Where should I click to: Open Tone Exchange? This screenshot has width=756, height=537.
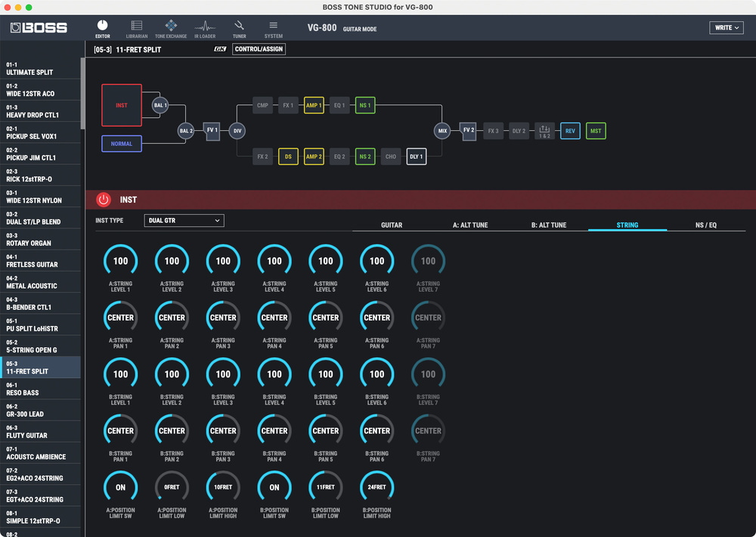point(171,29)
